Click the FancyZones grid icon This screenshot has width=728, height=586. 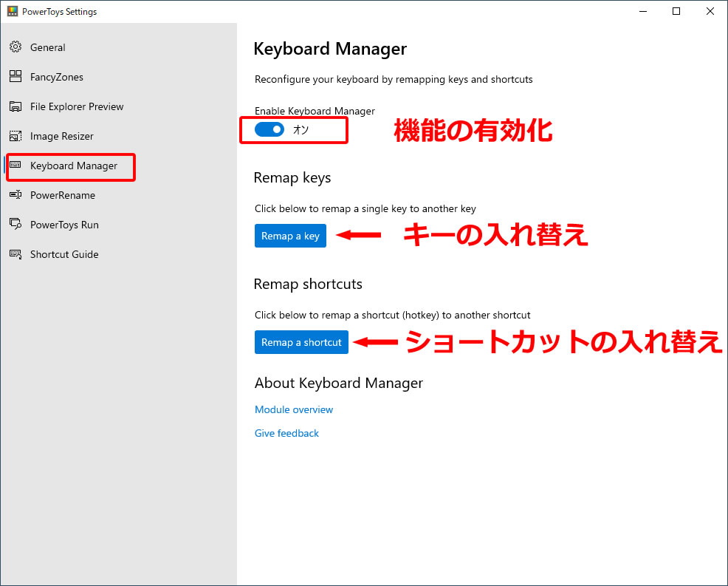point(16,76)
